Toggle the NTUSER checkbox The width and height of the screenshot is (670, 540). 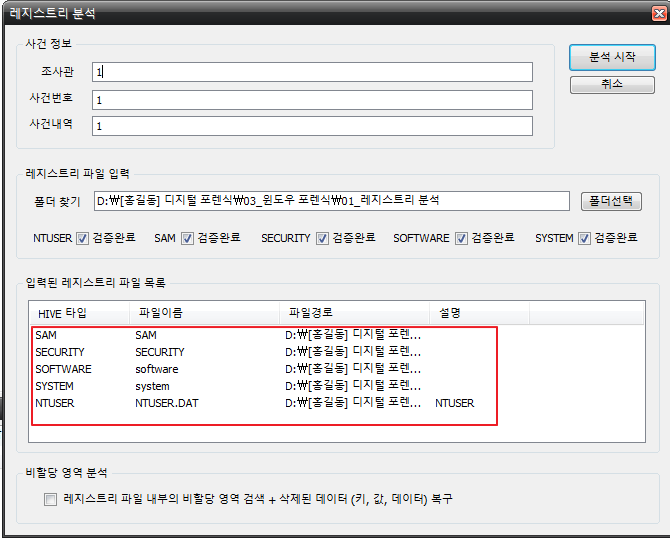[x=82, y=238]
